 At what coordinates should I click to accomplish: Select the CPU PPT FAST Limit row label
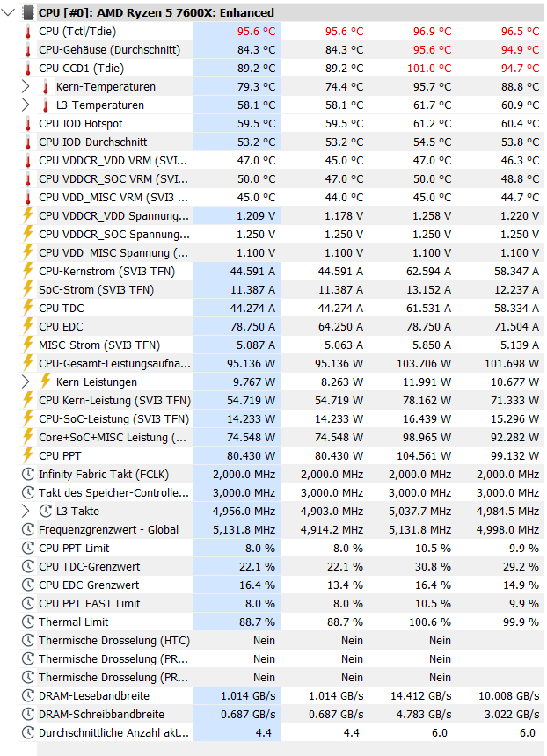pyautogui.click(x=89, y=603)
